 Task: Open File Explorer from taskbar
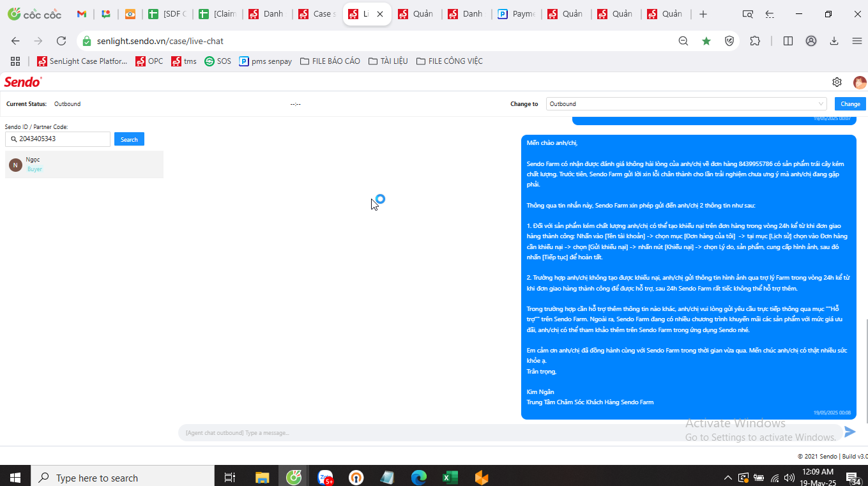coord(262,476)
